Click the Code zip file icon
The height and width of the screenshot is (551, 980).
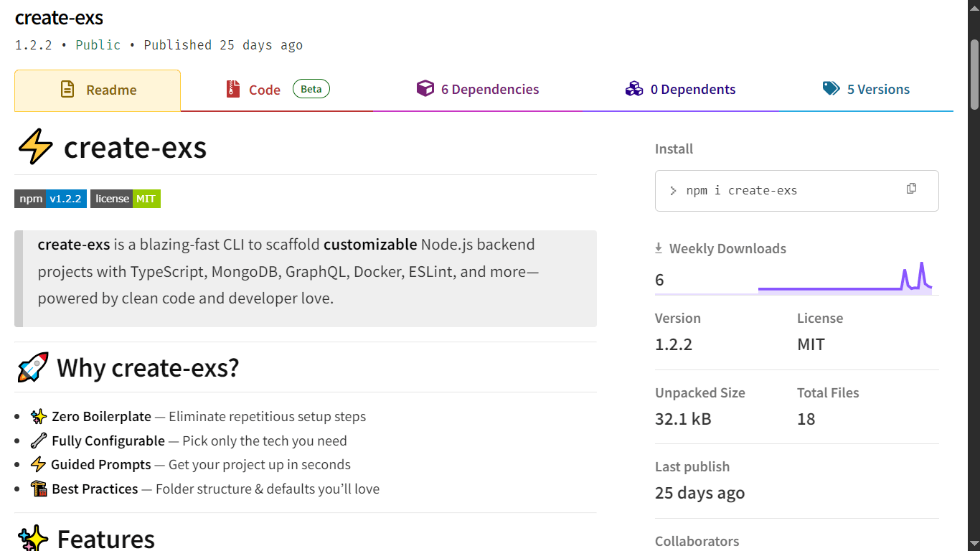232,89
